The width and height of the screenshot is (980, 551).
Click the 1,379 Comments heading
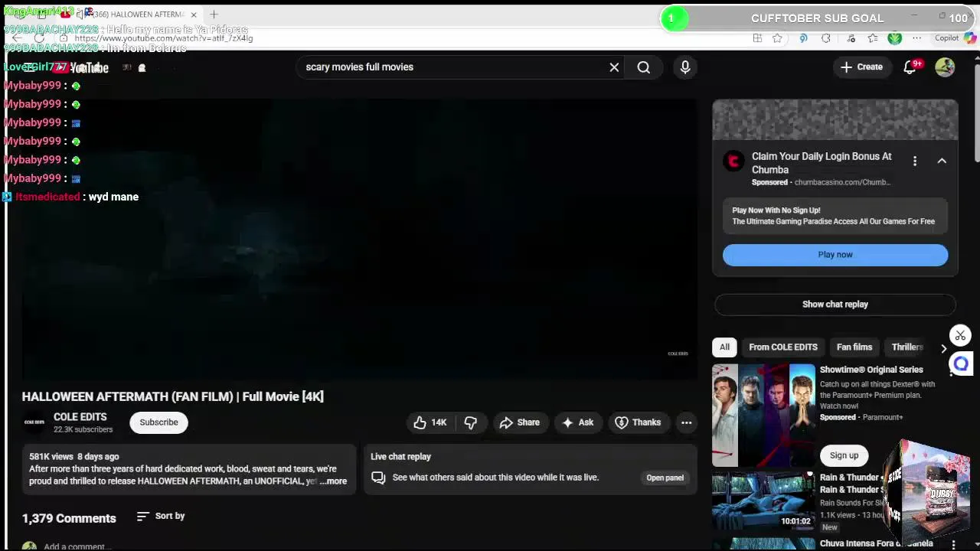69,519
